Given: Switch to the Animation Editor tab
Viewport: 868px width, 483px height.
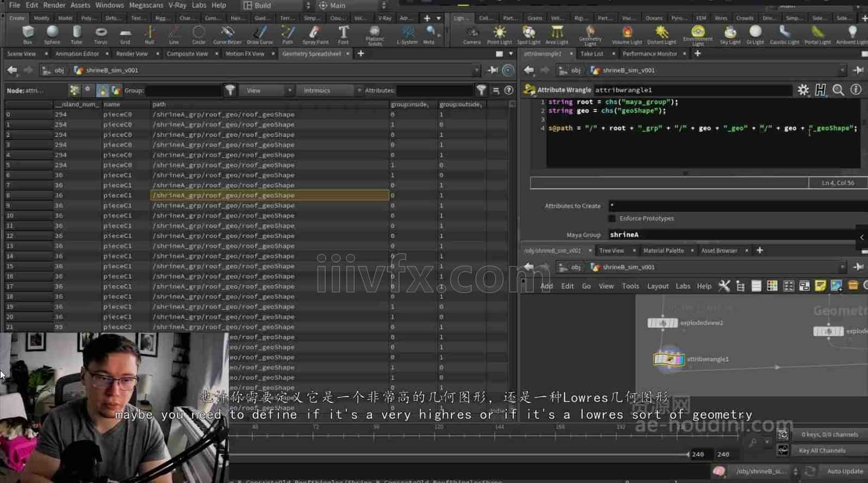Looking at the screenshot, I should pos(77,54).
